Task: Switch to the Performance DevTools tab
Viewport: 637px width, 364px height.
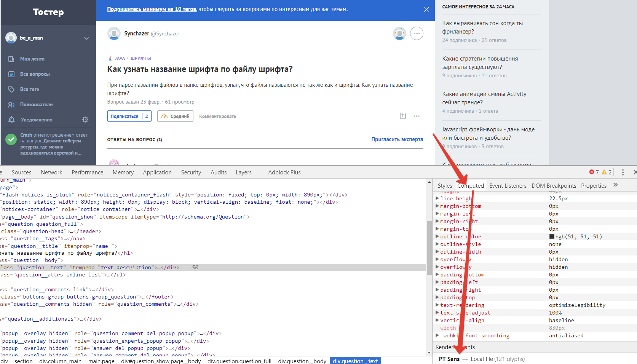Action: click(87, 172)
